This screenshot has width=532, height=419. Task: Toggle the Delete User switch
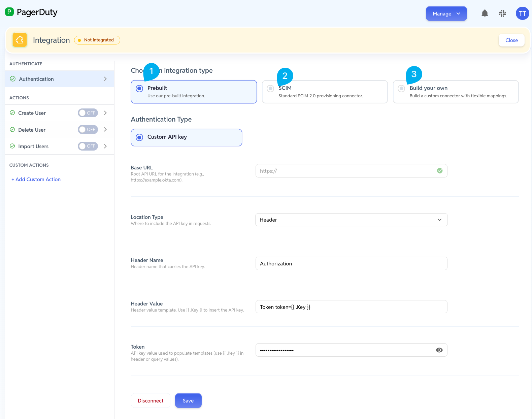(88, 129)
